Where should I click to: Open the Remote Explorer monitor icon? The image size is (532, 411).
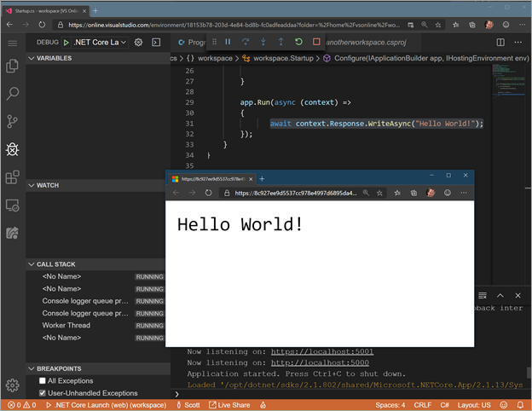click(x=12, y=205)
